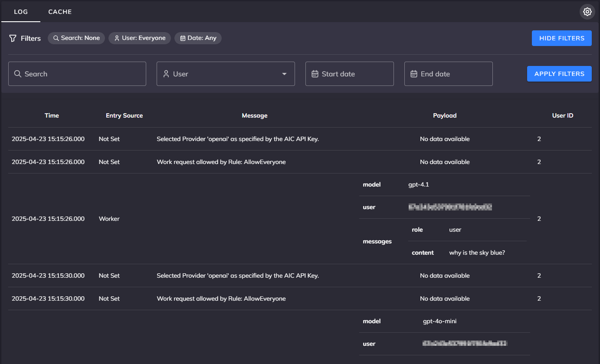
Task: Click the Start date input field
Action: 350,74
